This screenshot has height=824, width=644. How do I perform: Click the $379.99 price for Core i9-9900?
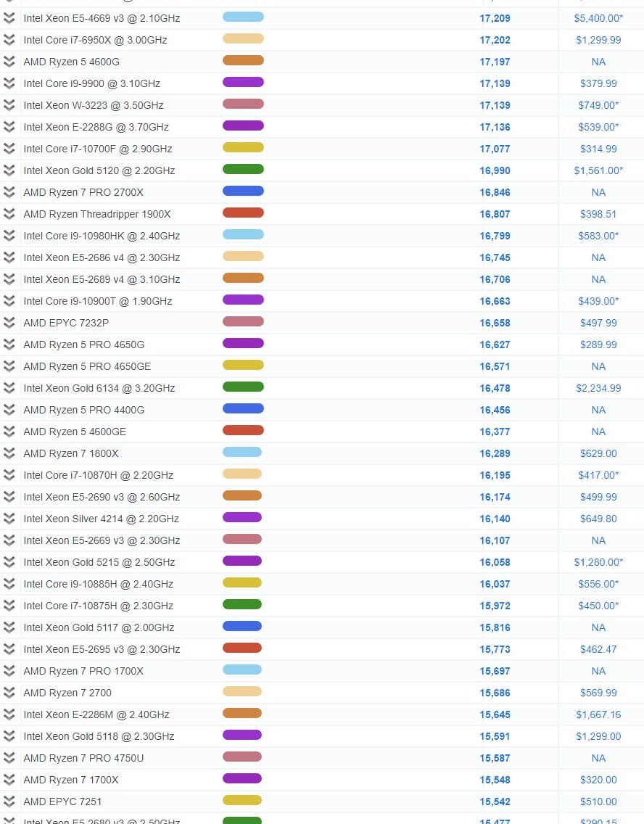tap(598, 83)
